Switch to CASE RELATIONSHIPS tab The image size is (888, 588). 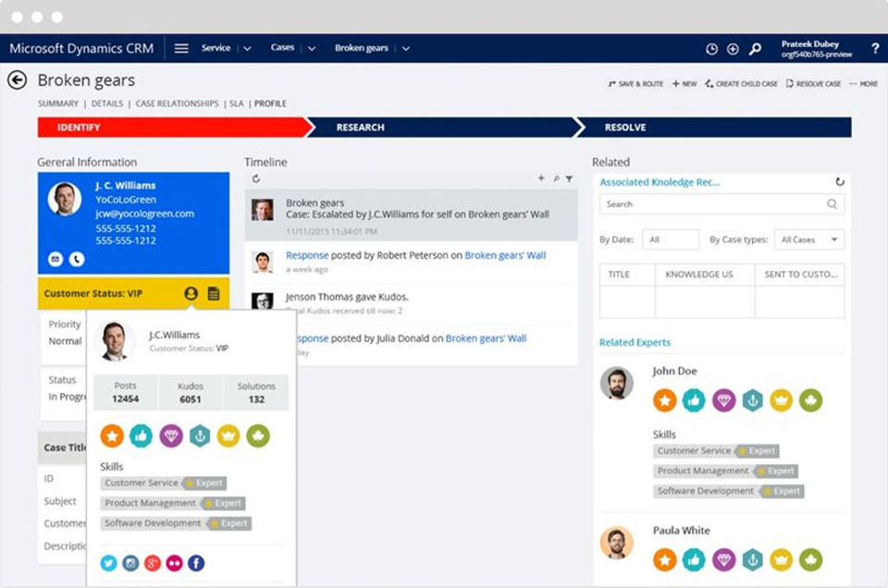178,104
